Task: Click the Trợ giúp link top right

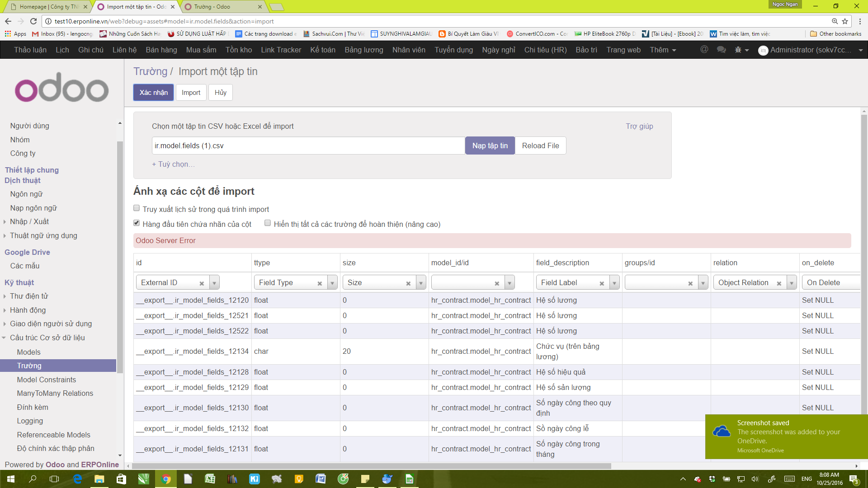Action: [639, 126]
